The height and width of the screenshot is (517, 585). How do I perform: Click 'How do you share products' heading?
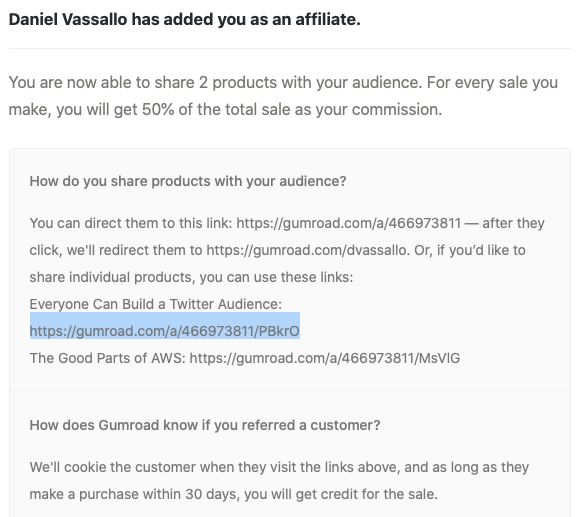coord(188,181)
